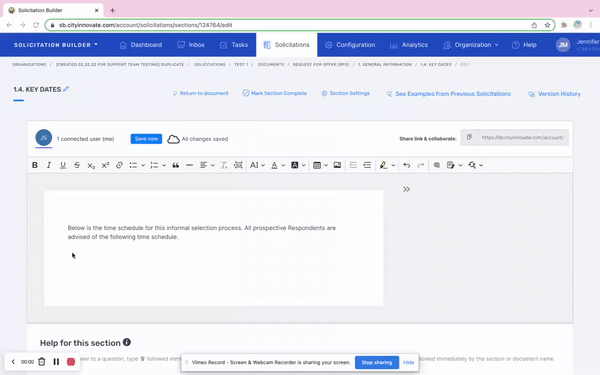Toggle bold formatting in the editor toolbar
Screen dimensions: 600x375
pyautogui.click(x=35, y=165)
